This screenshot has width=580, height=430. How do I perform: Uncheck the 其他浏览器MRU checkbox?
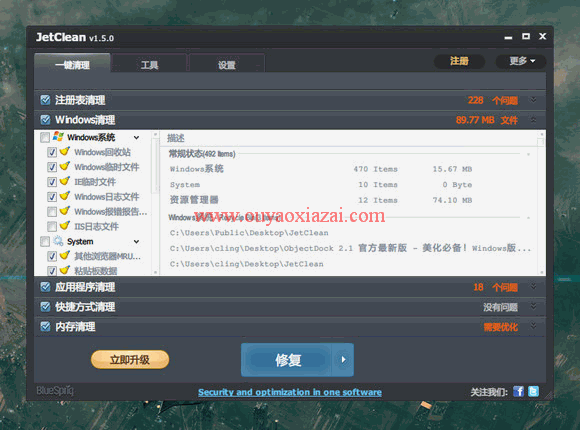point(52,256)
